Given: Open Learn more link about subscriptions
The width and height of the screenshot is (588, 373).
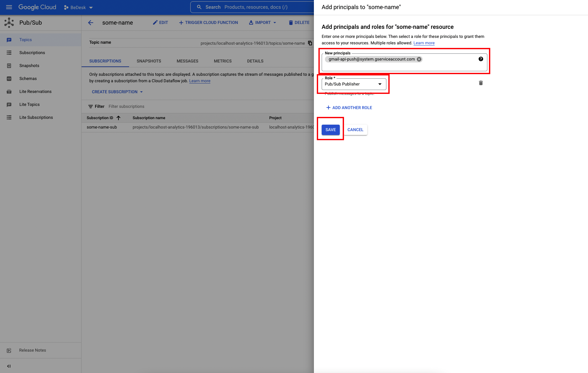Looking at the screenshot, I should (200, 81).
